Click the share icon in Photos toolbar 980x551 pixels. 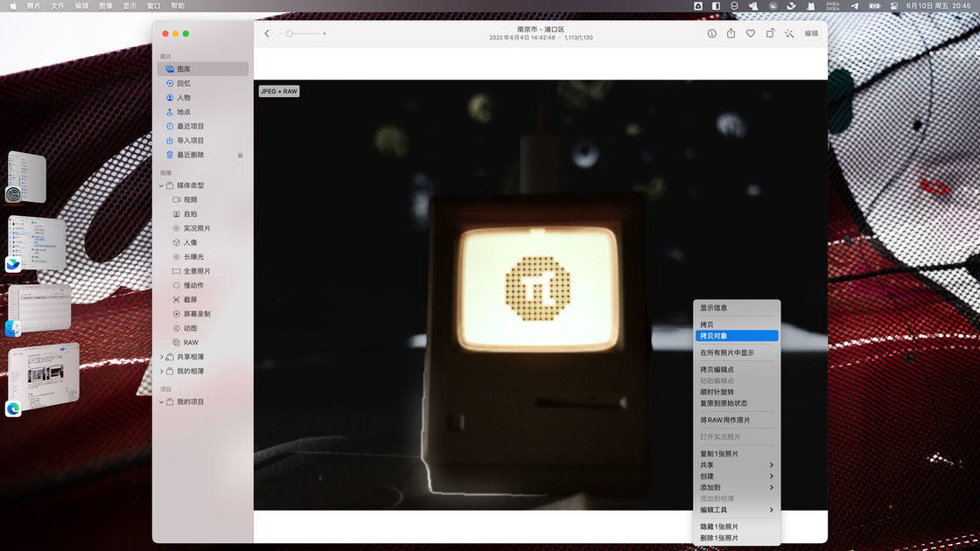click(x=731, y=33)
